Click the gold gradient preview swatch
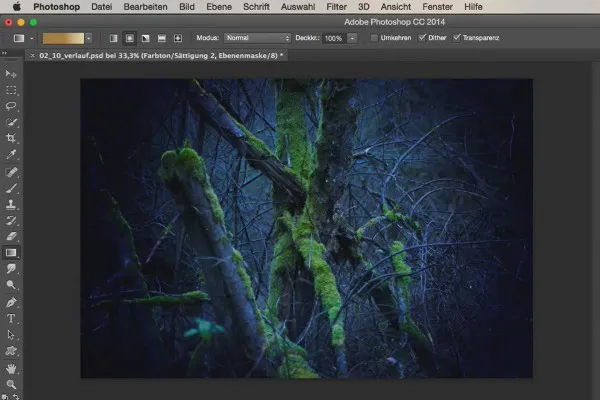The width and height of the screenshot is (600, 400). point(63,38)
